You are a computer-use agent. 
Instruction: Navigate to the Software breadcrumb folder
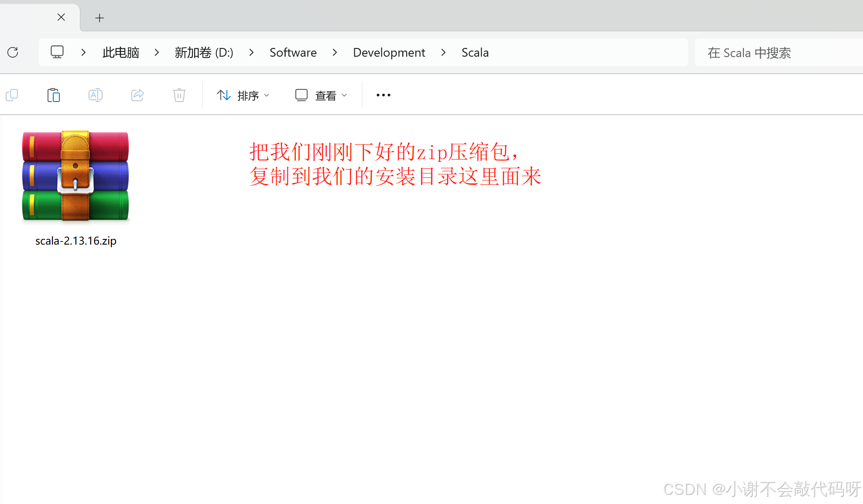pos(293,52)
